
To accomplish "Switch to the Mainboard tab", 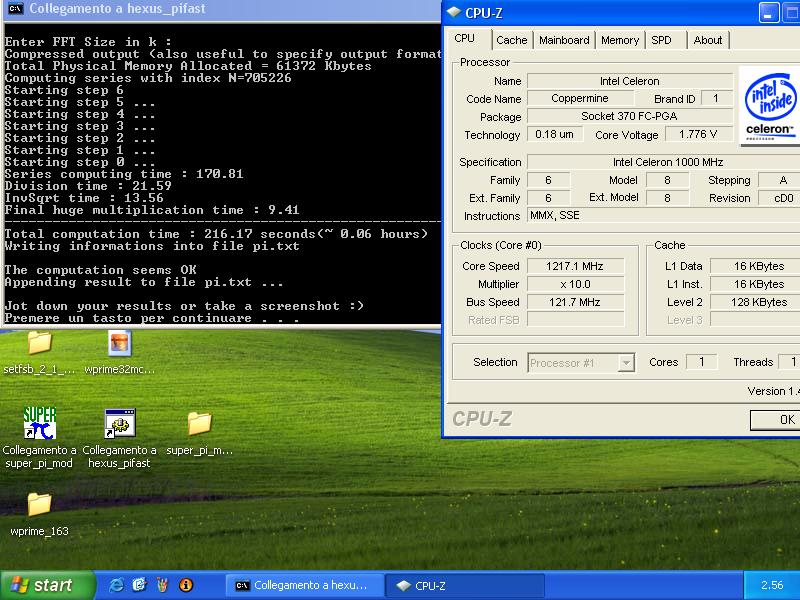I will point(564,40).
